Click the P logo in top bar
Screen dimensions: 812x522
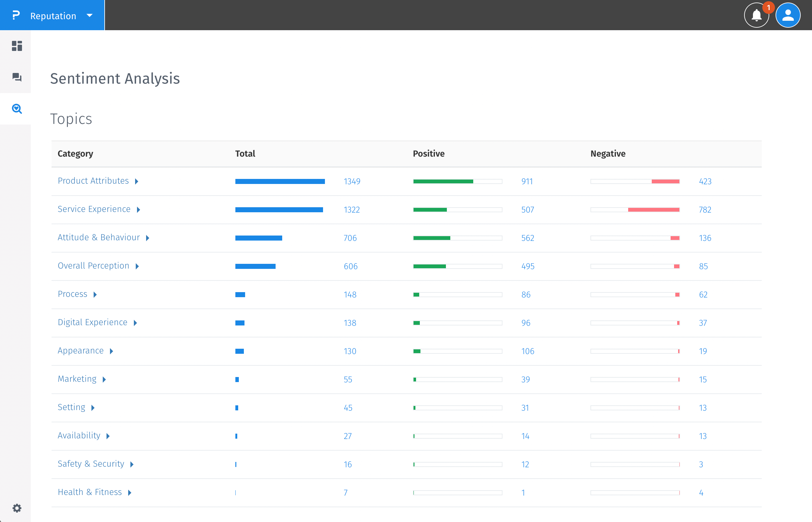coord(16,15)
